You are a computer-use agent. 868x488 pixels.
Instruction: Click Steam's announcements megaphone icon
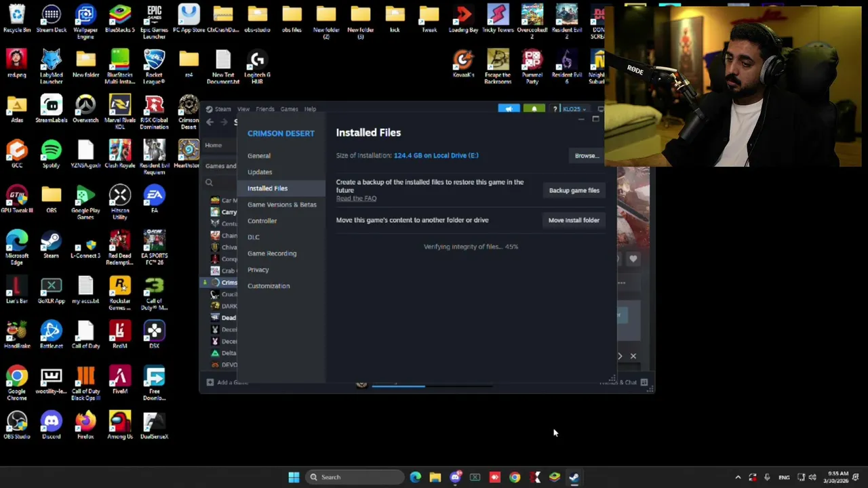(509, 108)
